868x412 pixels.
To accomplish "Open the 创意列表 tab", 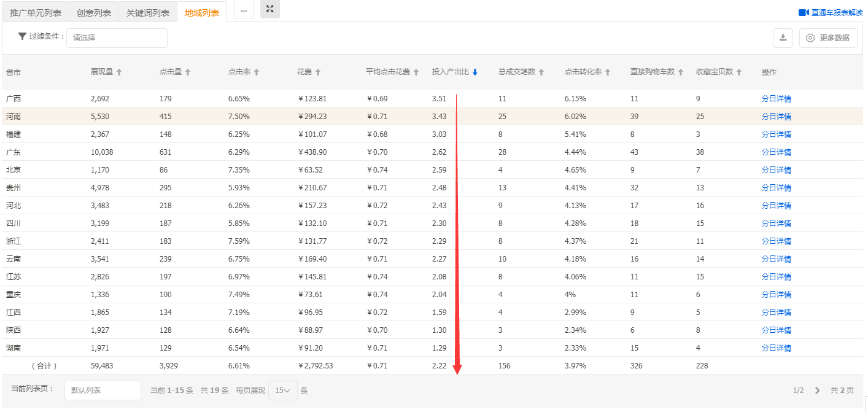I will [94, 13].
